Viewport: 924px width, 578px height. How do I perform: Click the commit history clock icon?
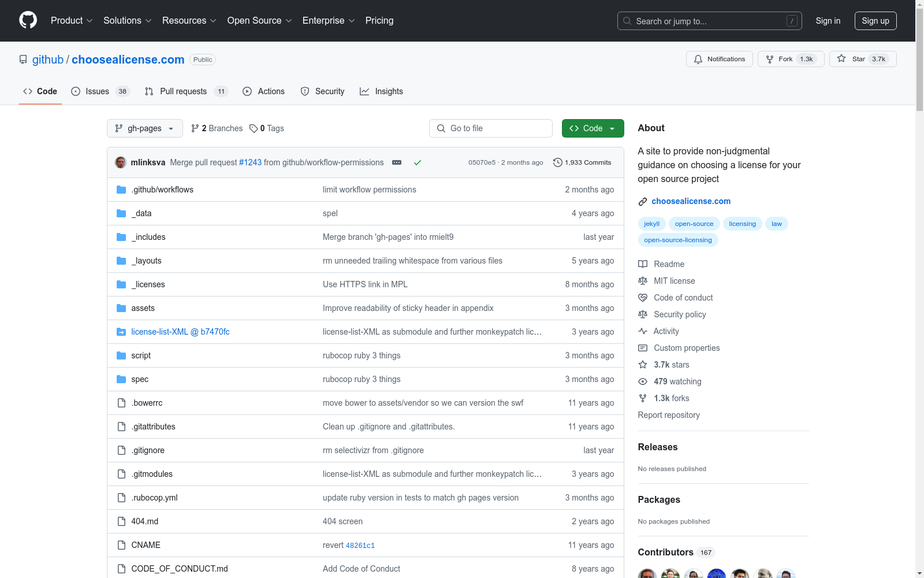557,162
